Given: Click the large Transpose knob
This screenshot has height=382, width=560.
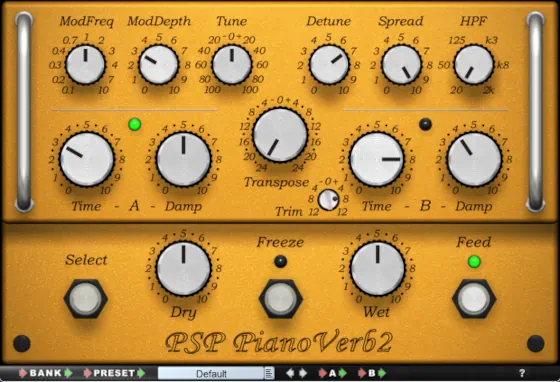Looking at the screenshot, I should (x=280, y=135).
